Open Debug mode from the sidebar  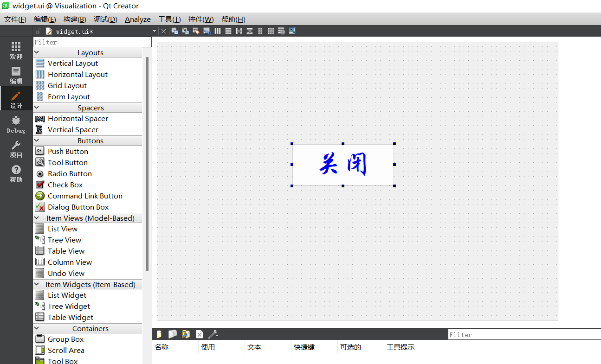point(16,124)
